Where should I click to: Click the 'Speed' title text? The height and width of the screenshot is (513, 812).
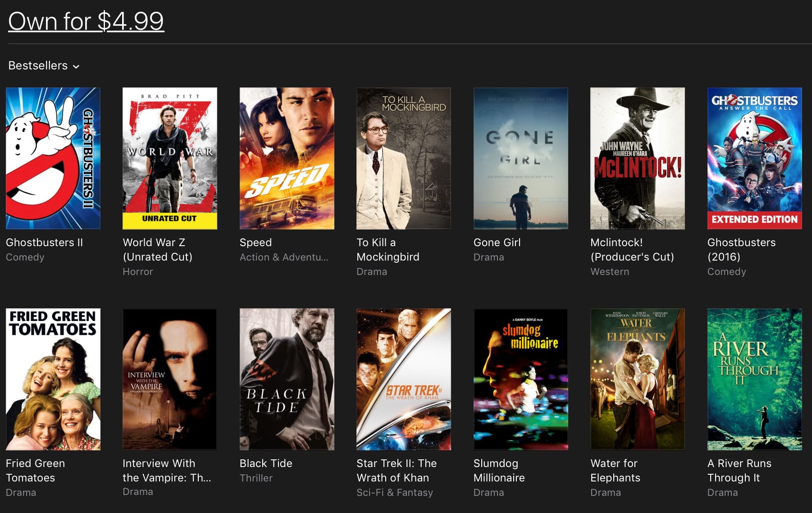tap(255, 243)
